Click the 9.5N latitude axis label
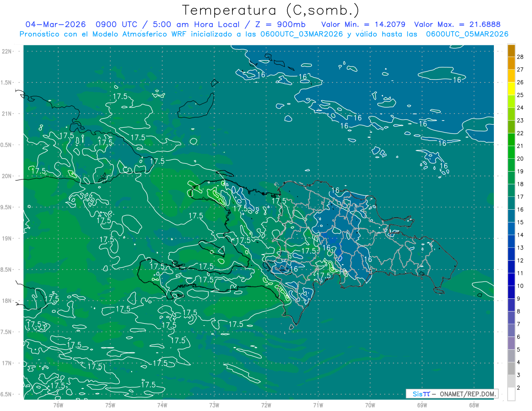Screen dimensions: 532x411 [7, 207]
